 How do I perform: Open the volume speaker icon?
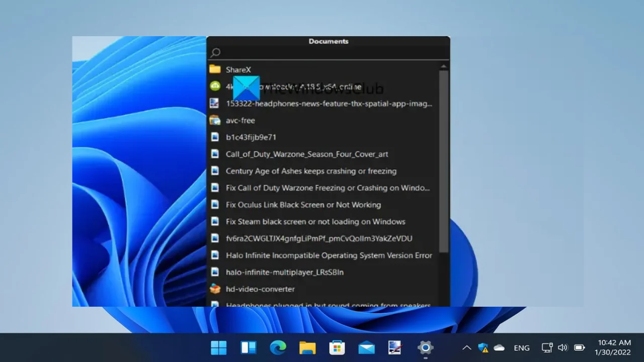point(563,347)
